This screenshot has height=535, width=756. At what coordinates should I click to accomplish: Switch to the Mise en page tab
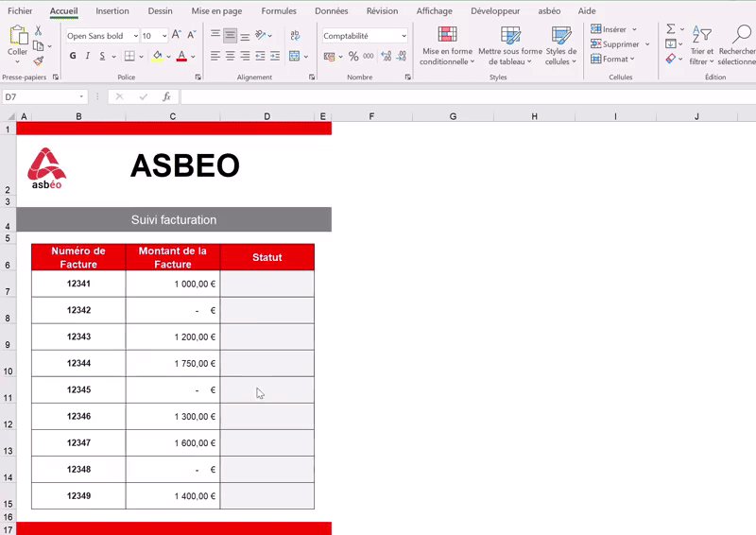click(216, 10)
